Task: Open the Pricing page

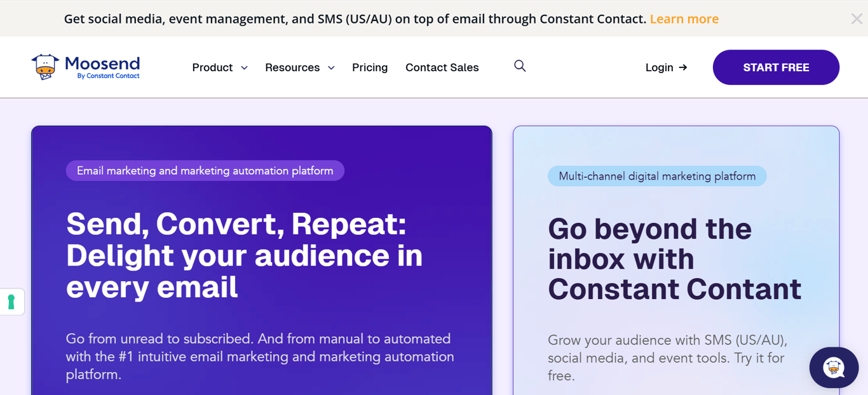Action: pos(370,67)
